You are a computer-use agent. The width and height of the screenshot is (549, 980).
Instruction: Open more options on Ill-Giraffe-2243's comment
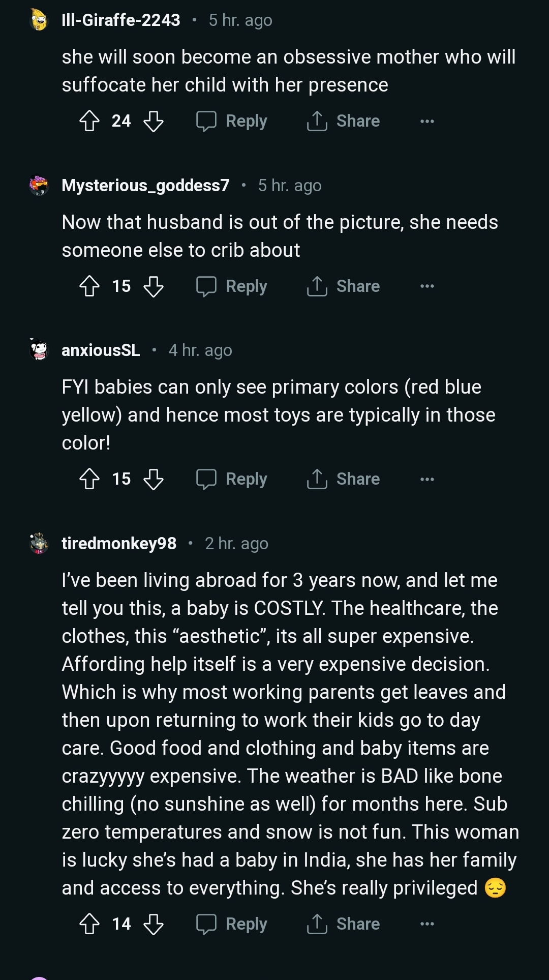427,121
